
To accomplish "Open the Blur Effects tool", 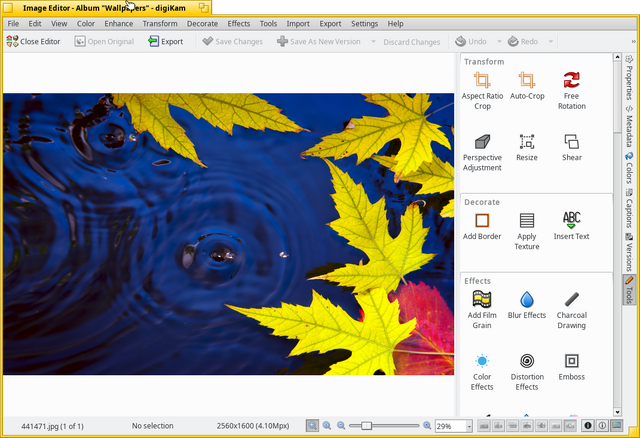I will tap(527, 305).
